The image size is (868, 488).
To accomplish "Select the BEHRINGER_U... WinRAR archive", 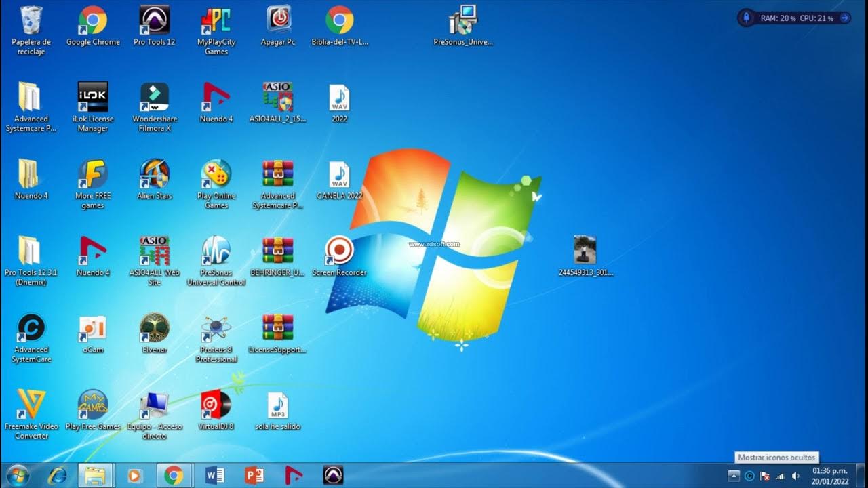I will point(278,257).
